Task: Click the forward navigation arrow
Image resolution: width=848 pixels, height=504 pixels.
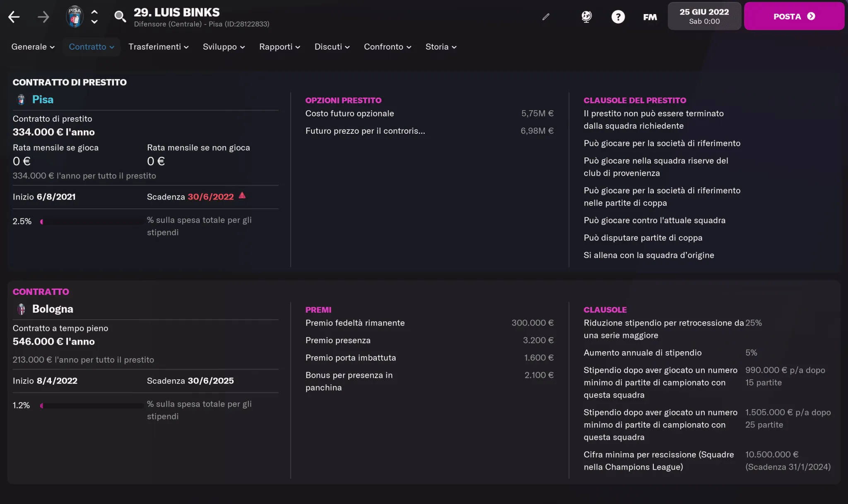Action: point(43,17)
